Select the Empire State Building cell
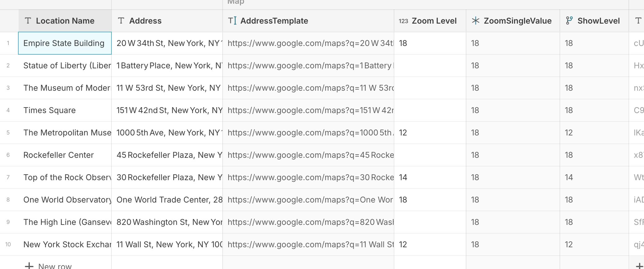 click(65, 43)
